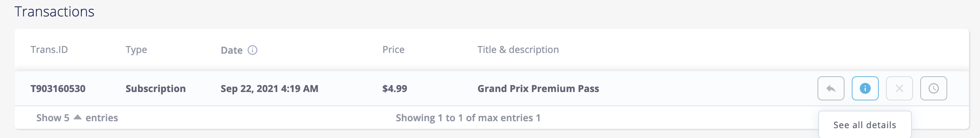This screenshot has width=980, height=138.
Task: Sort by the Trans.ID column header
Action: 49,50
